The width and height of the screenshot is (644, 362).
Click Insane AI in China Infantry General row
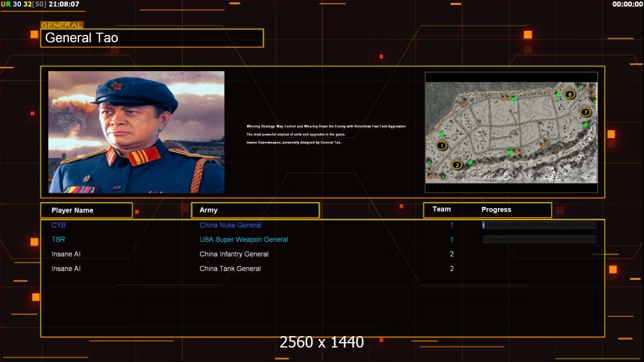[66, 254]
